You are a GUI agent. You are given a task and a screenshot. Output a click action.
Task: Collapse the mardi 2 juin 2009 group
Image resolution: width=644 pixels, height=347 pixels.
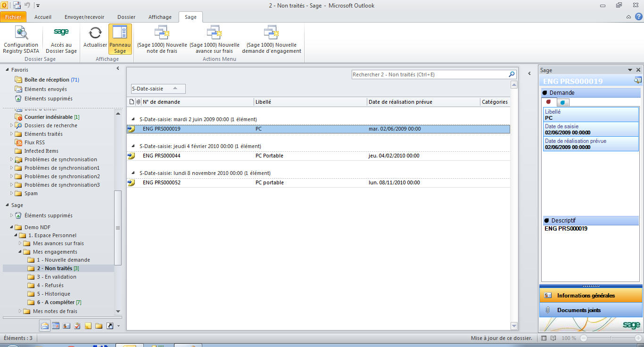pos(132,119)
